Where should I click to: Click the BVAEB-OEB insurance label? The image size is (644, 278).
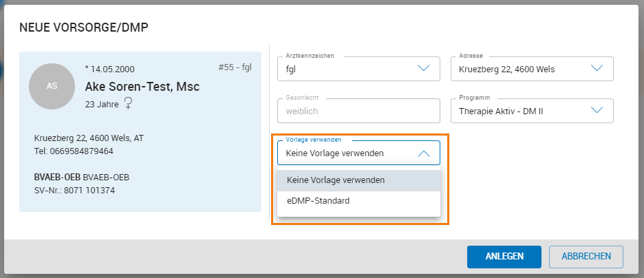point(56,177)
